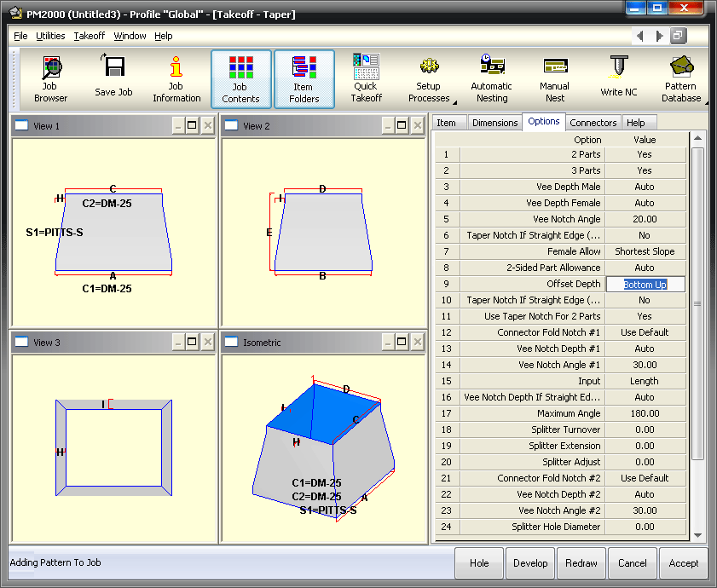Switch to the Dimensions tab
717x588 pixels.
pyautogui.click(x=494, y=123)
